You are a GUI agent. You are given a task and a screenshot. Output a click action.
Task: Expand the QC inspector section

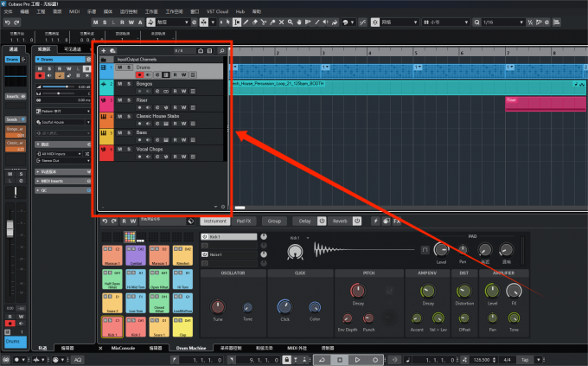coord(62,190)
